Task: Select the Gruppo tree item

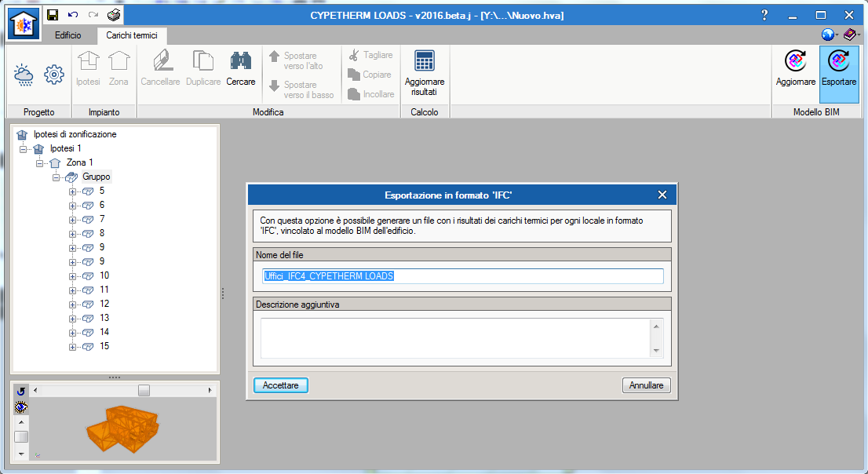Action: 97,177
